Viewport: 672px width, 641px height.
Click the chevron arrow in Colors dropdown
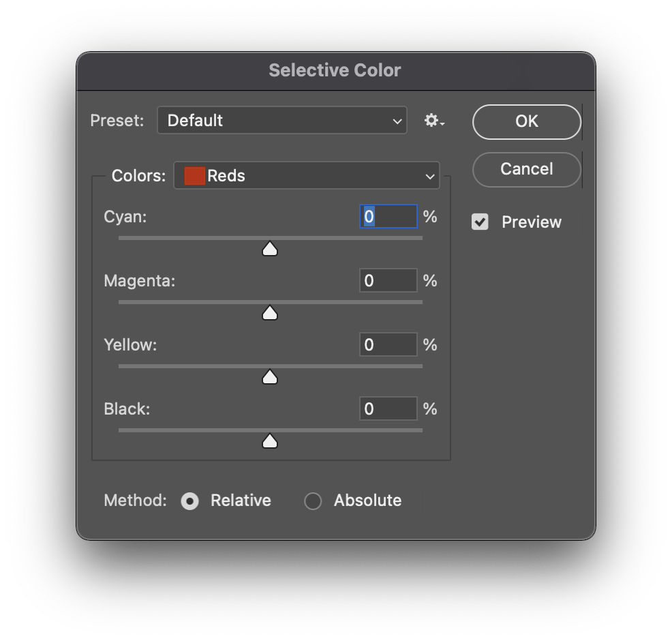[429, 177]
